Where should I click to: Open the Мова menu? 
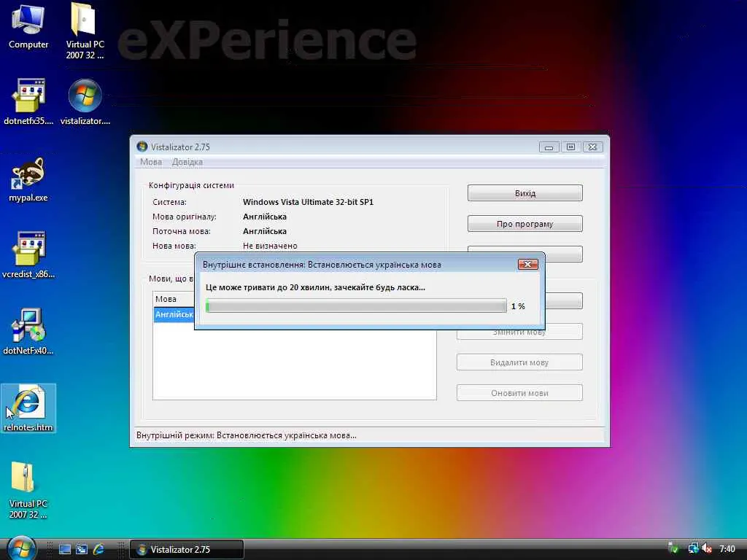tap(151, 162)
